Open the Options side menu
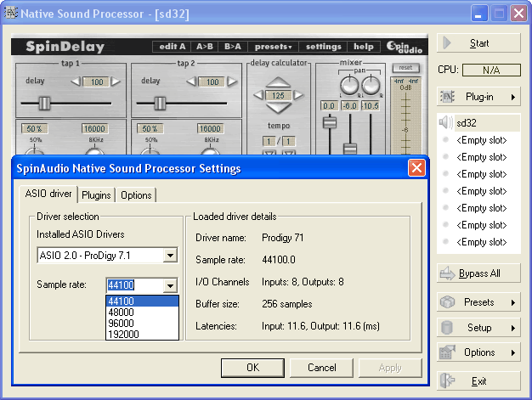The image size is (532, 400). coord(478,352)
